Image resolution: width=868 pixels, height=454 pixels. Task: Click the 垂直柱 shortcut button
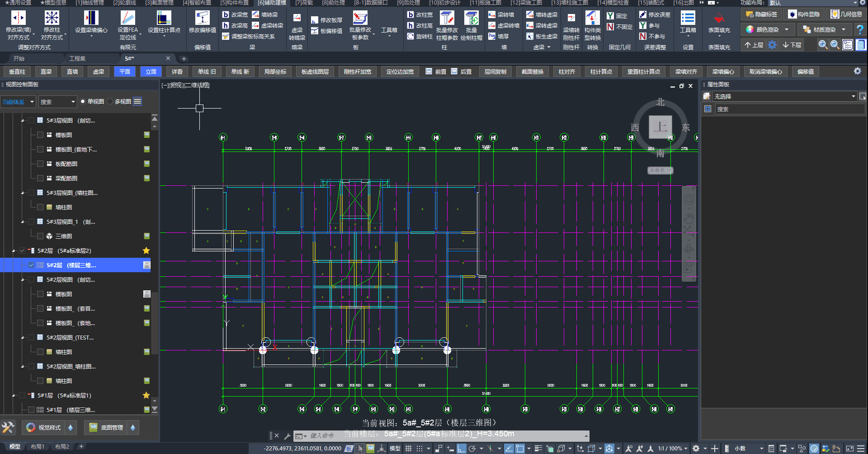[x=17, y=71]
